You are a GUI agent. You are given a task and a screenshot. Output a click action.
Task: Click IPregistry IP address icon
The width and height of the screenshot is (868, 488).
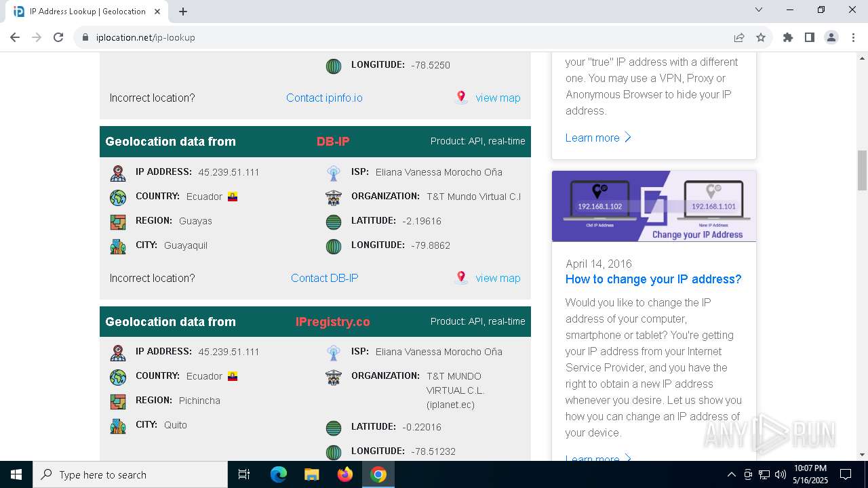[118, 352]
